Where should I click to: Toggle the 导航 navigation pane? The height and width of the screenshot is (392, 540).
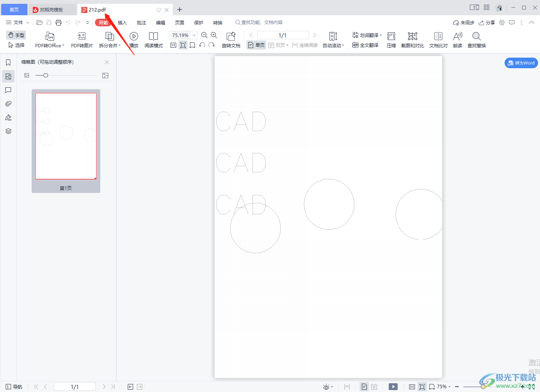pyautogui.click(x=14, y=387)
